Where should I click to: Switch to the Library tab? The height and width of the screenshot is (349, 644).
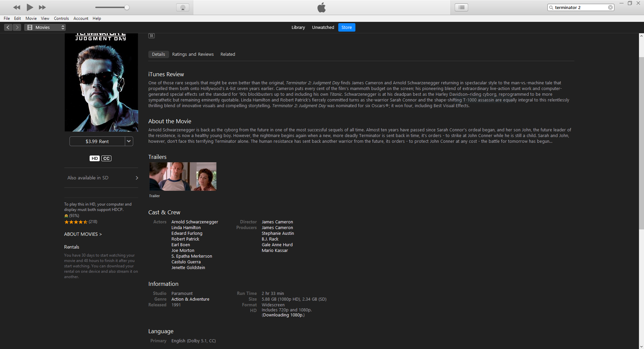[298, 28]
